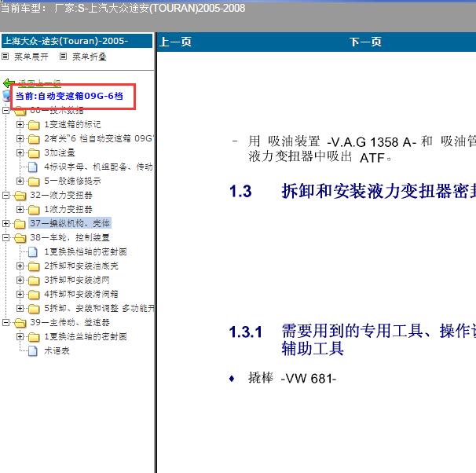This screenshot has width=476, height=473.
Task: Click folder icon beside 5拆卸、安装和调整
Action: click(34, 309)
